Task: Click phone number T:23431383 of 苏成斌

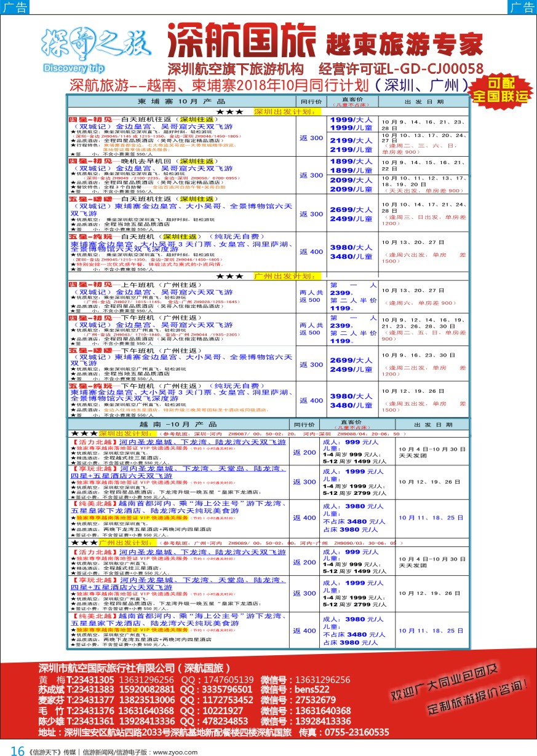Action: coord(90,690)
